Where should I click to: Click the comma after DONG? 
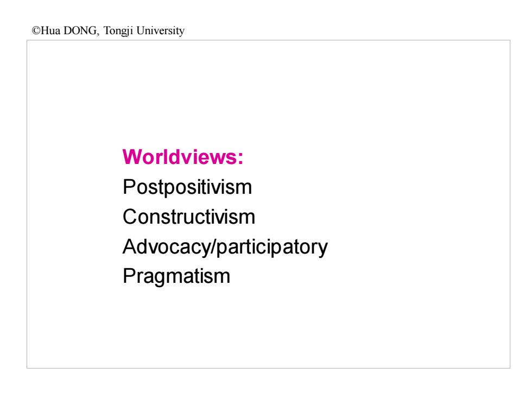(x=98, y=34)
